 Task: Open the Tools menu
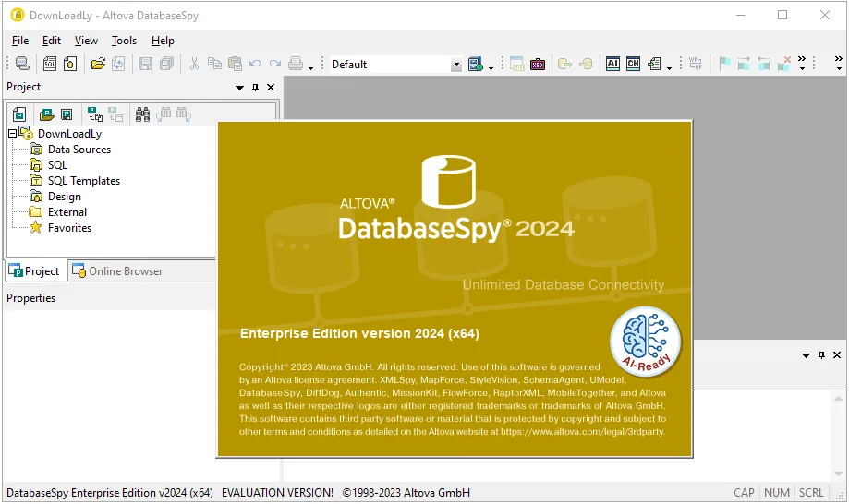pyautogui.click(x=124, y=41)
